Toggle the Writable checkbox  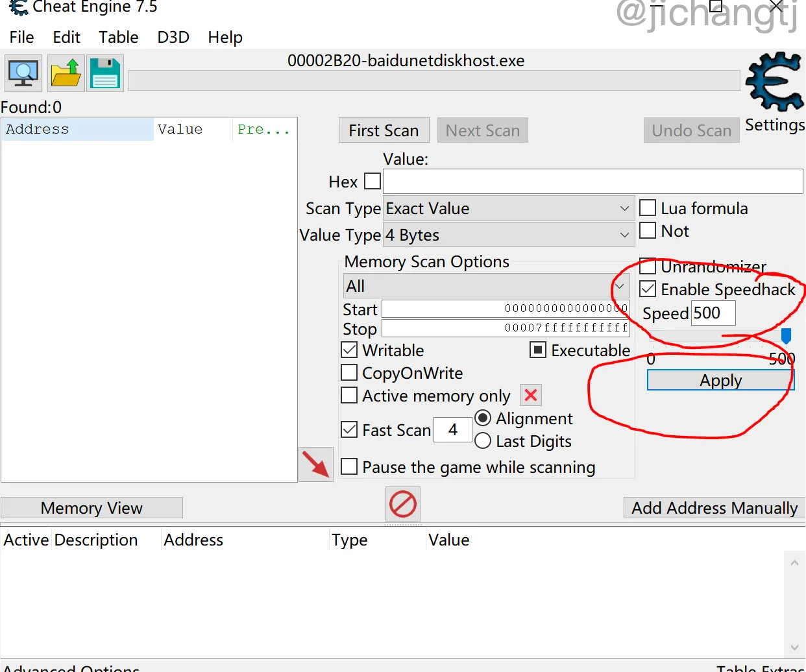(x=349, y=350)
